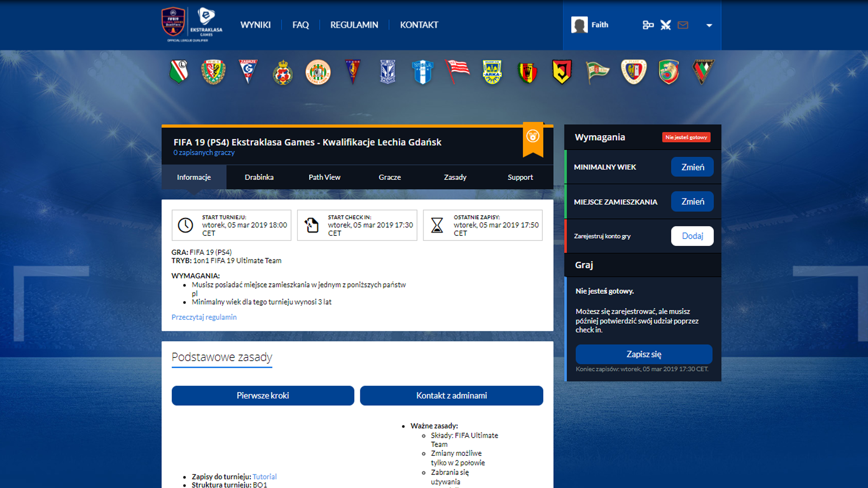Click the 'Graj' panel heading
The width and height of the screenshot is (868, 488).
tap(584, 265)
